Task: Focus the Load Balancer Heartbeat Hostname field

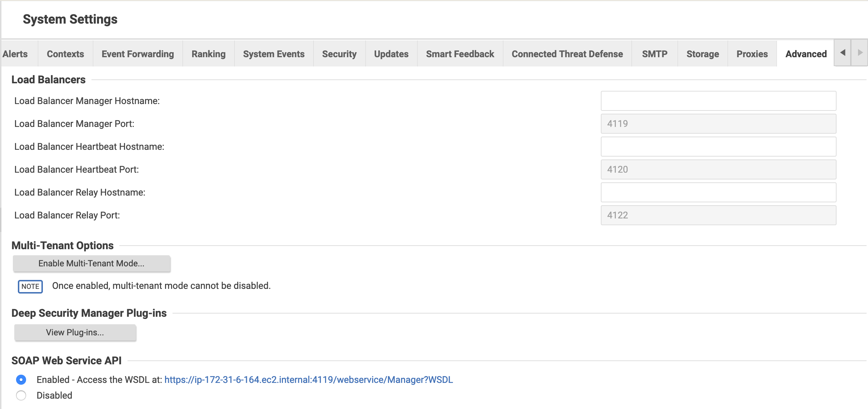Action: (718, 147)
